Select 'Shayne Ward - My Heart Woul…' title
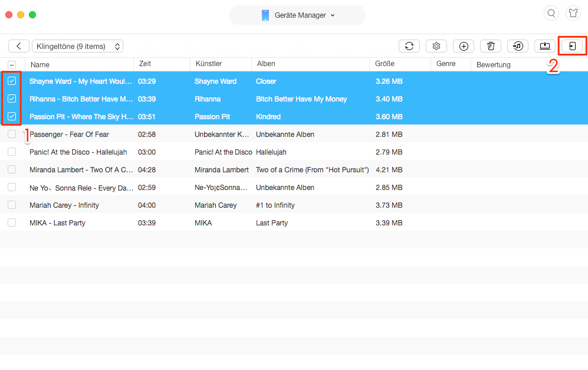The width and height of the screenshot is (588, 370). 81,81
